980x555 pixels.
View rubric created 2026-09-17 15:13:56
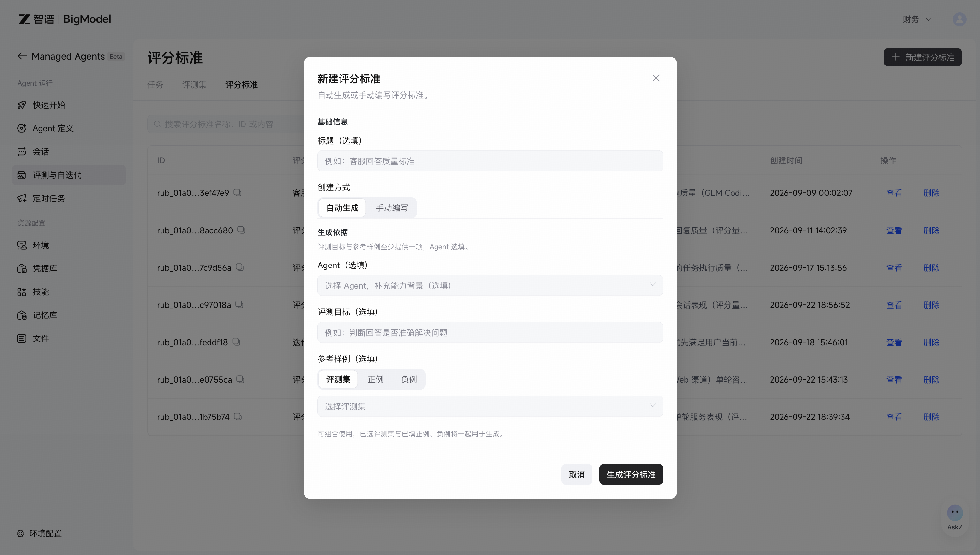pyautogui.click(x=894, y=267)
